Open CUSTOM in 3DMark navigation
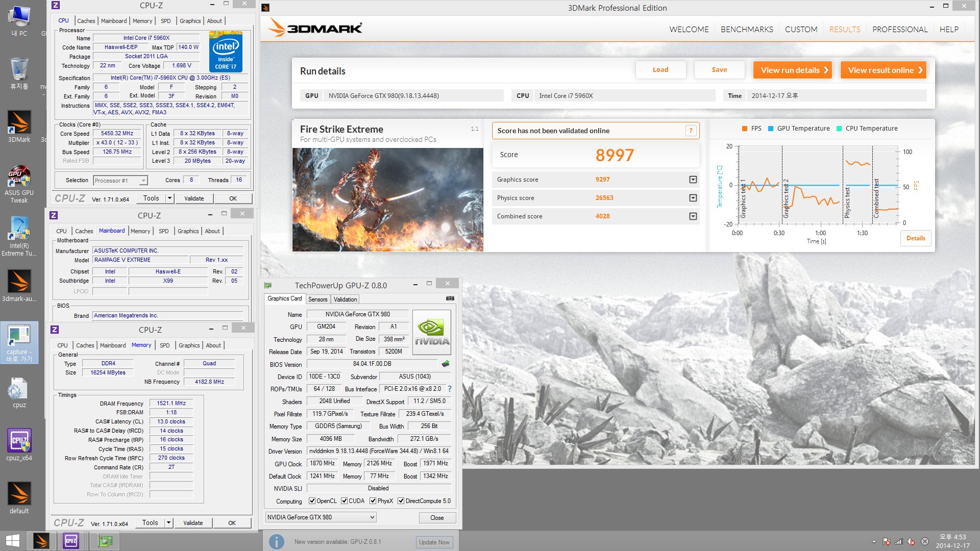The height and width of the screenshot is (551, 980). [x=801, y=30]
